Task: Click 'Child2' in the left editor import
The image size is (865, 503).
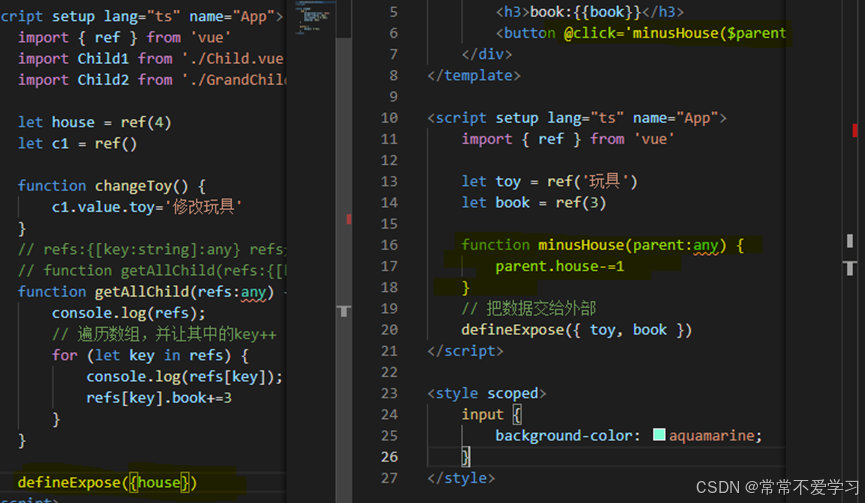Action: [x=103, y=79]
